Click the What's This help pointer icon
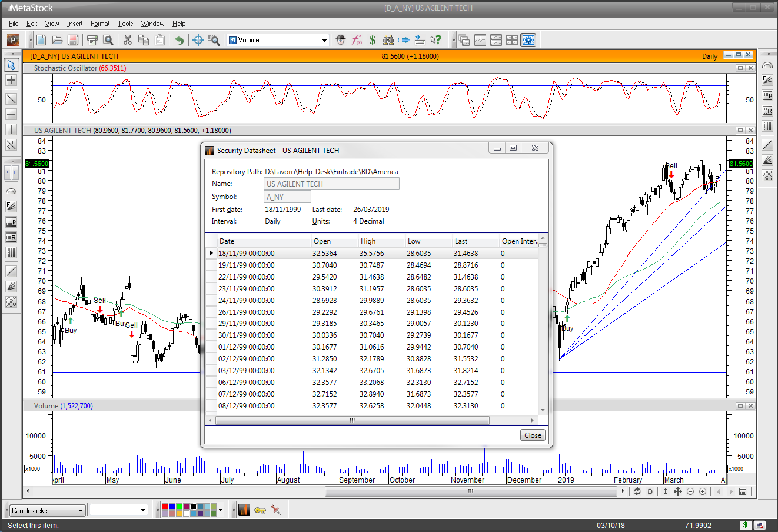The width and height of the screenshot is (778, 532). pos(435,40)
